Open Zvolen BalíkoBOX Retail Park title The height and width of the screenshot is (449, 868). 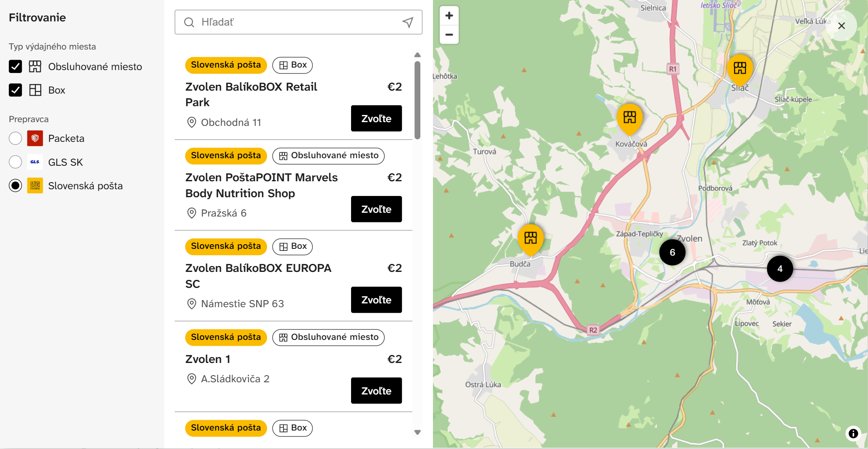point(251,94)
